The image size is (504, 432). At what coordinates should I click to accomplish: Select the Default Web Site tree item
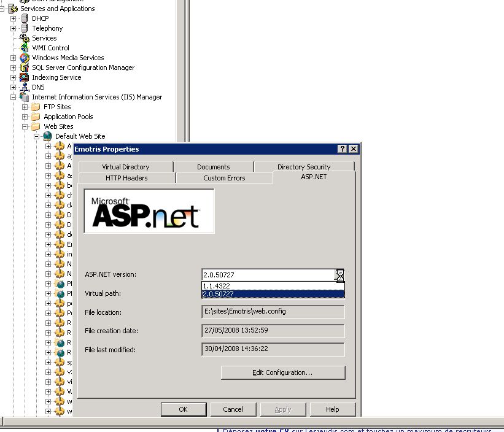(80, 136)
